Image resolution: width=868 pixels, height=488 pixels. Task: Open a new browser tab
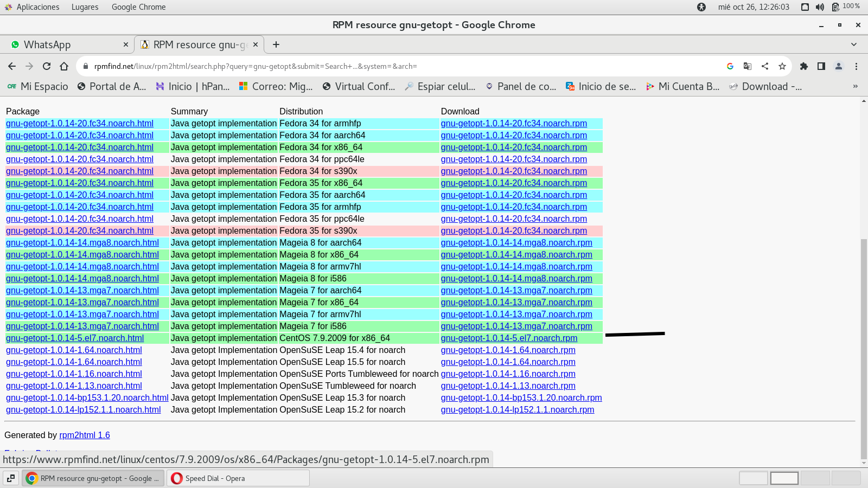click(x=276, y=44)
